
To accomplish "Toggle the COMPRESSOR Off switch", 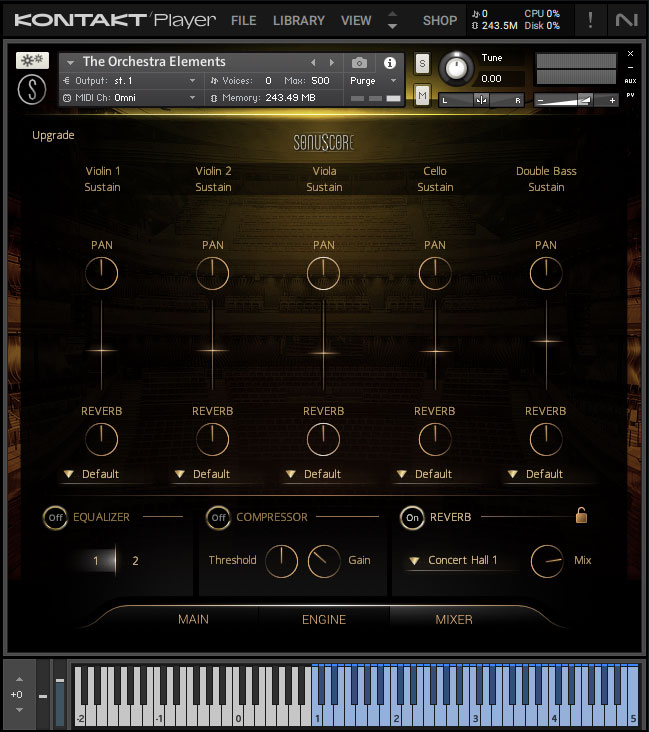I will pos(218,518).
